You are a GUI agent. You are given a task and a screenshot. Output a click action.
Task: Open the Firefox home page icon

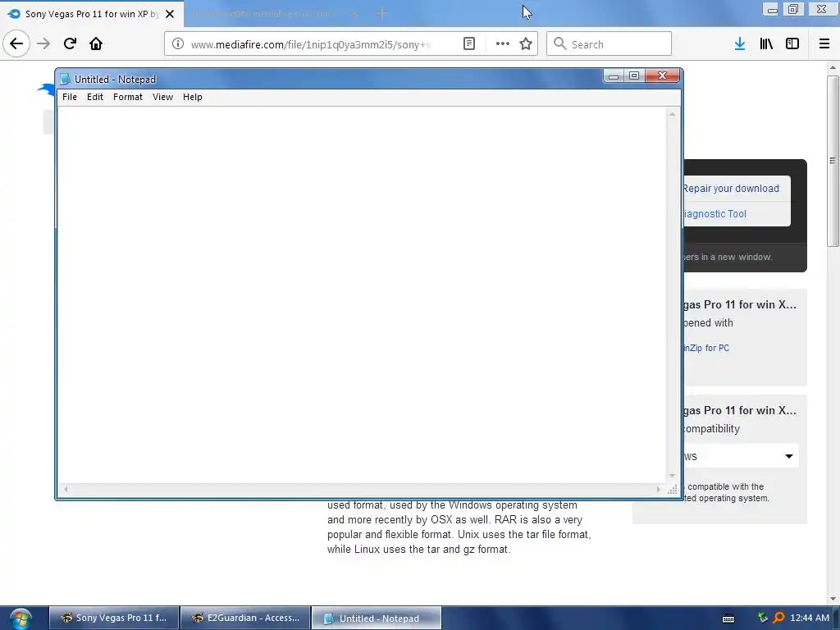point(96,44)
